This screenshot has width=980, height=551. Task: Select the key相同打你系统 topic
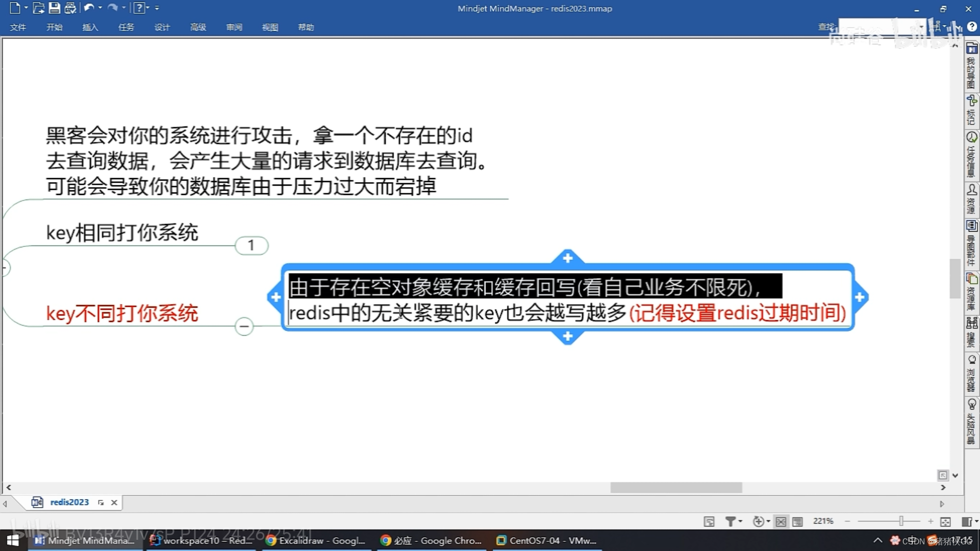click(122, 233)
